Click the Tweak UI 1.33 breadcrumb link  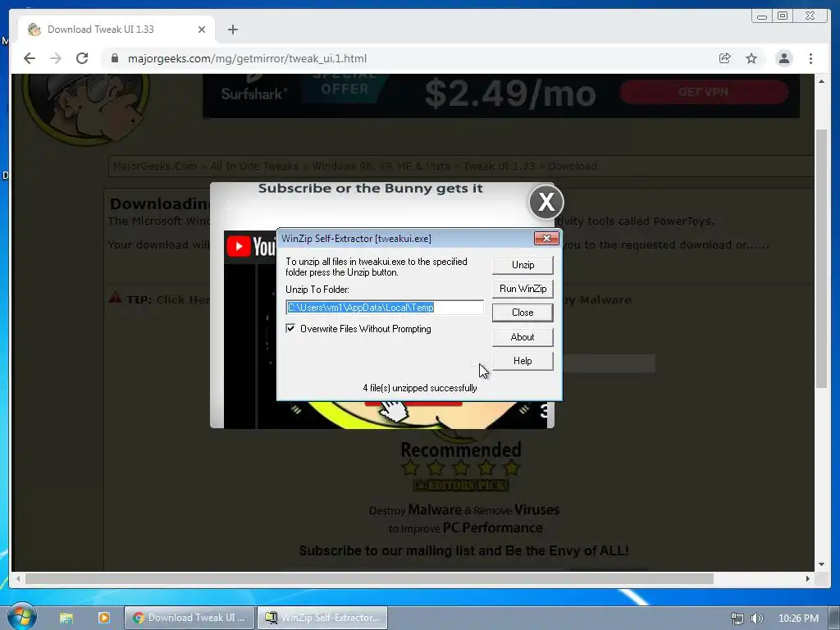point(499,166)
